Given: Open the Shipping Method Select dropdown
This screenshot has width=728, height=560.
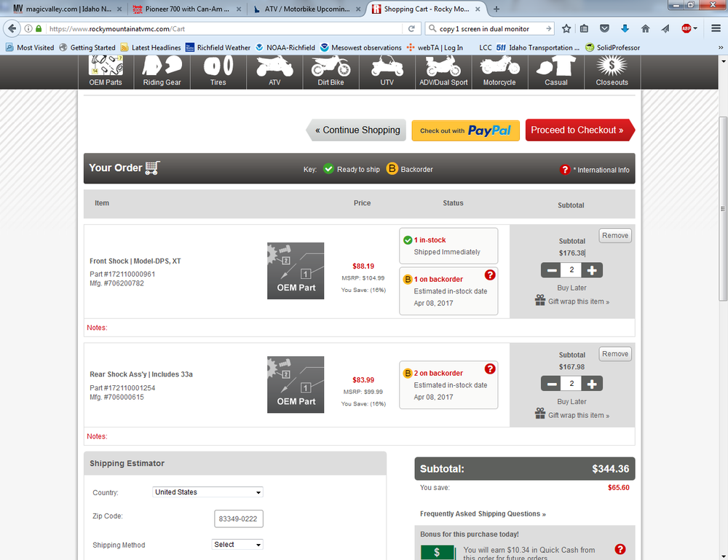Looking at the screenshot, I should point(237,545).
